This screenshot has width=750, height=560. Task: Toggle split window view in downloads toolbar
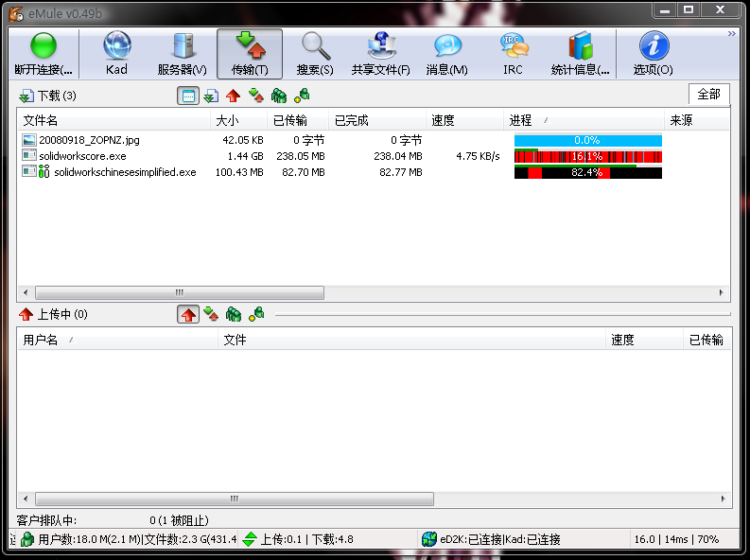(188, 96)
